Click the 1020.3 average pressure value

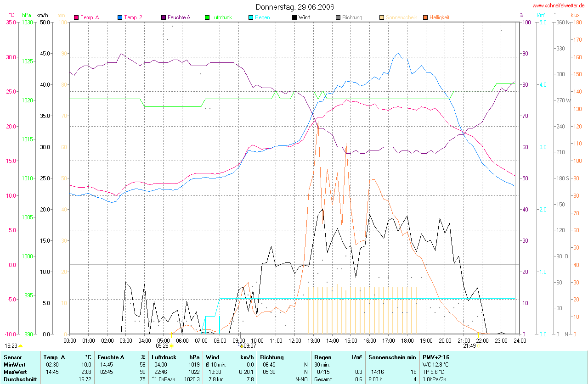(x=192, y=379)
